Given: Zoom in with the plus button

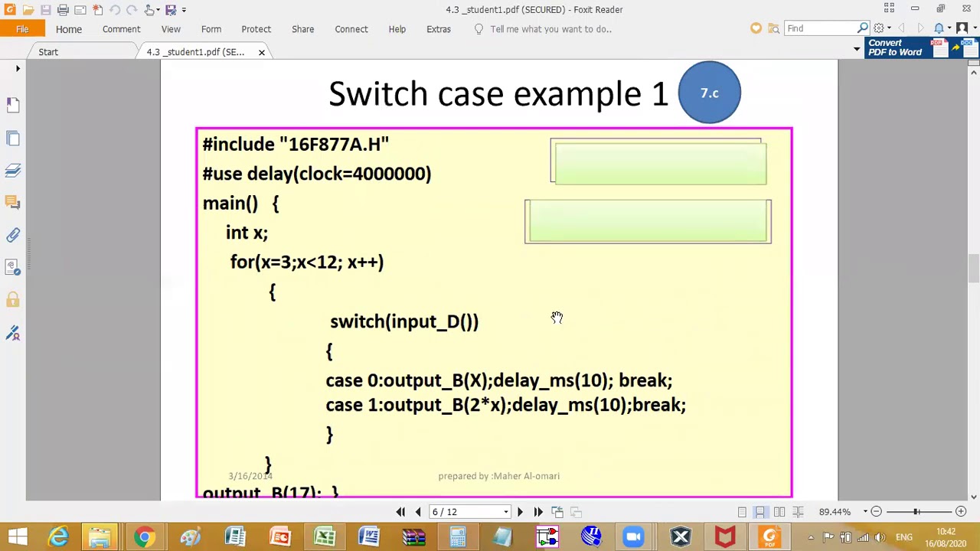Looking at the screenshot, I should pyautogui.click(x=961, y=512).
